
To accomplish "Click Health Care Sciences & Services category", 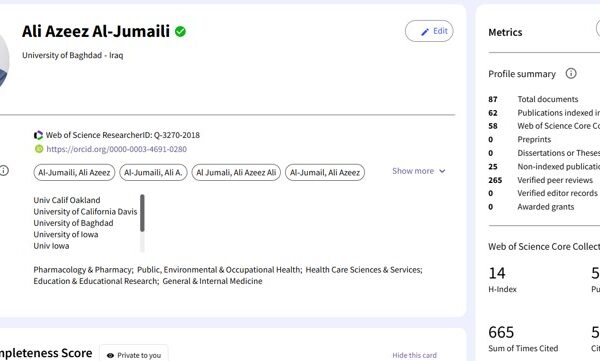I will [363, 270].
